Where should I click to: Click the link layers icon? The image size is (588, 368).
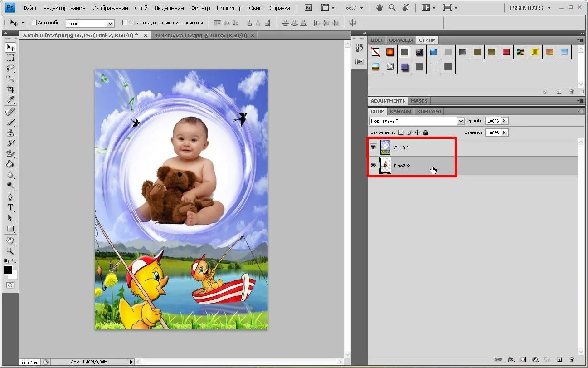click(498, 359)
